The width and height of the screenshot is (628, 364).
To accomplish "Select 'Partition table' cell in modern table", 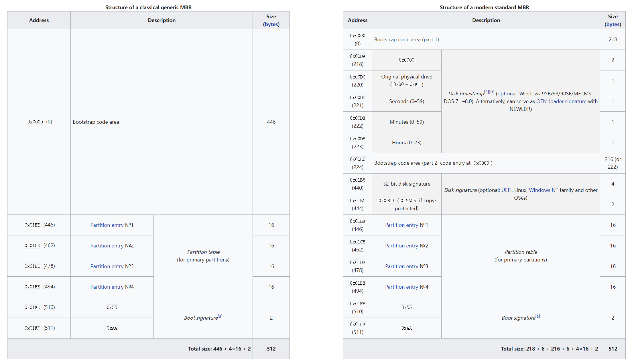I will (521, 256).
